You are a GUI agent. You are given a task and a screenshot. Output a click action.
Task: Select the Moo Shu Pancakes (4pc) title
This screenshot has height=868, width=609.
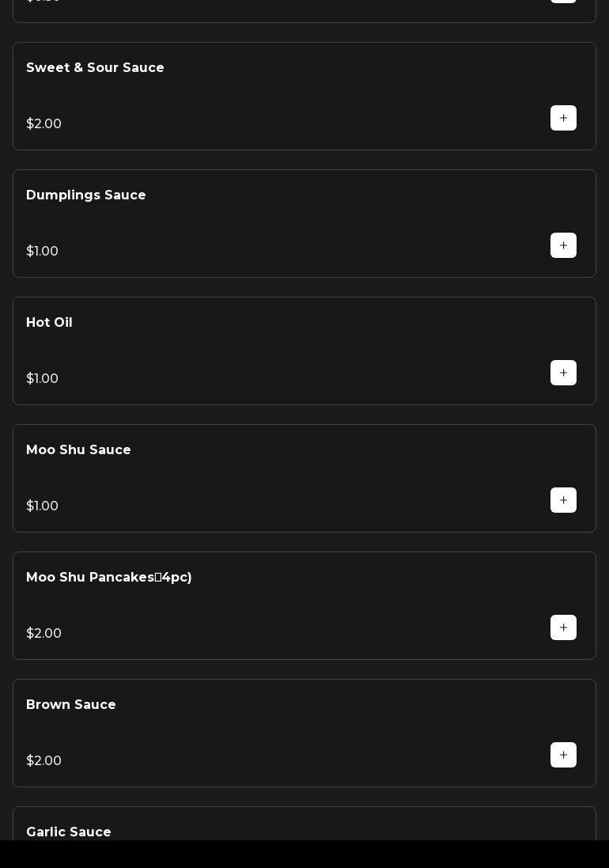pyautogui.click(x=109, y=578)
